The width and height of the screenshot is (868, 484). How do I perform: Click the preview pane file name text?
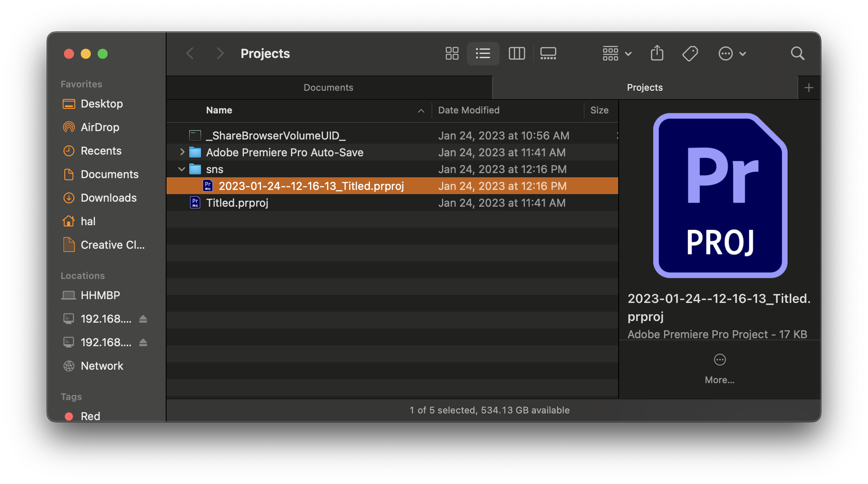719,307
